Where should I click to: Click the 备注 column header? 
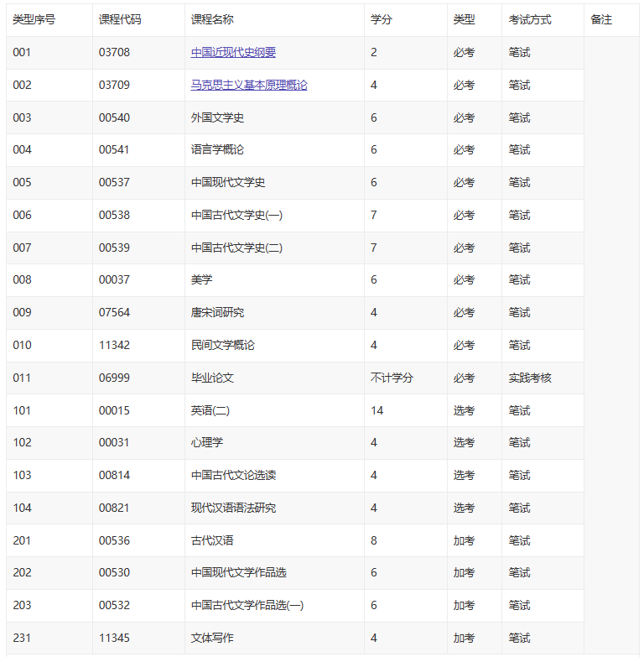pyautogui.click(x=601, y=19)
